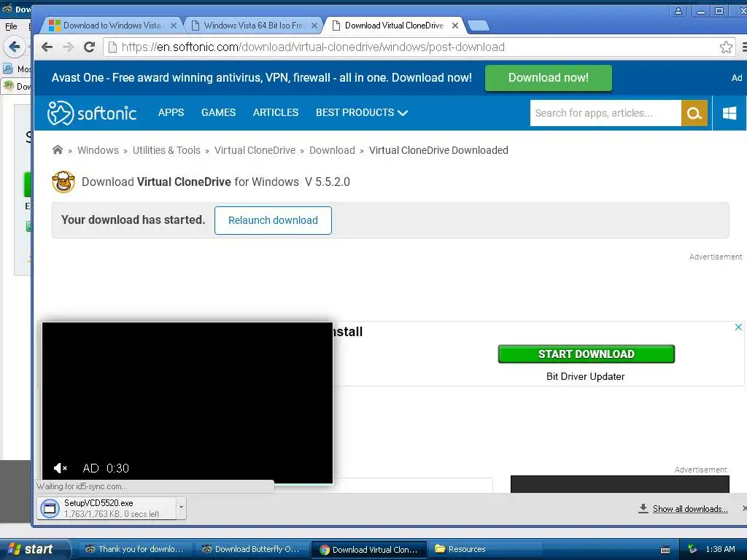The image size is (747, 560).
Task: Open the Chrome user profile icon
Action: pos(678,11)
